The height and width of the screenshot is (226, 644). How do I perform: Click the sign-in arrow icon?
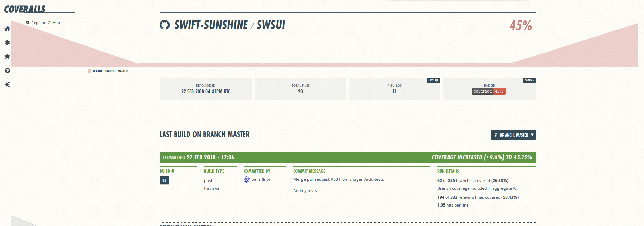[x=7, y=84]
